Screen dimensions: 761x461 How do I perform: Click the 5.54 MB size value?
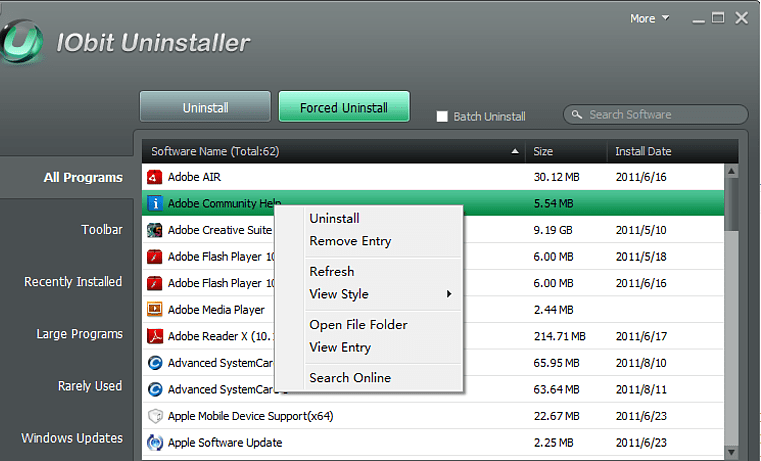[x=553, y=203]
